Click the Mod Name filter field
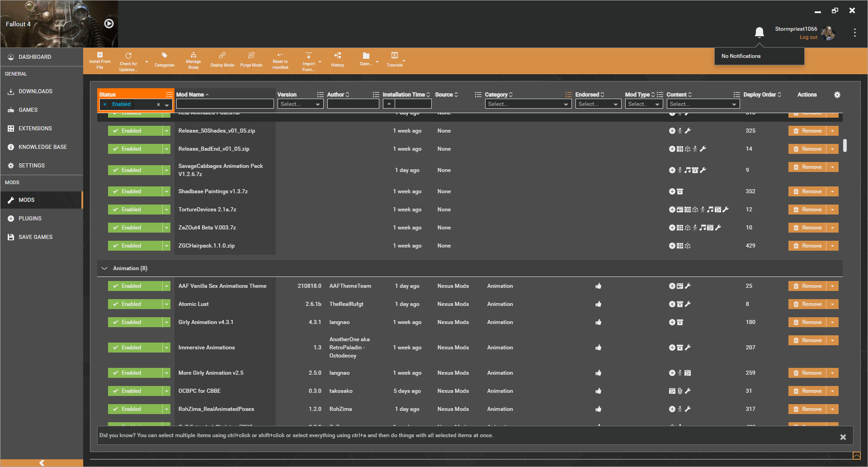The width and height of the screenshot is (868, 467). click(225, 104)
